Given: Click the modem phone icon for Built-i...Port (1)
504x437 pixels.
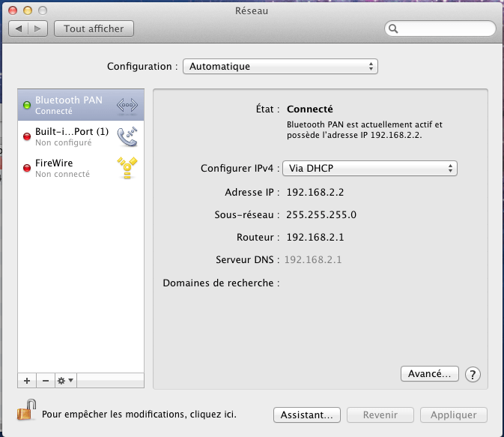Looking at the screenshot, I should coord(127,136).
